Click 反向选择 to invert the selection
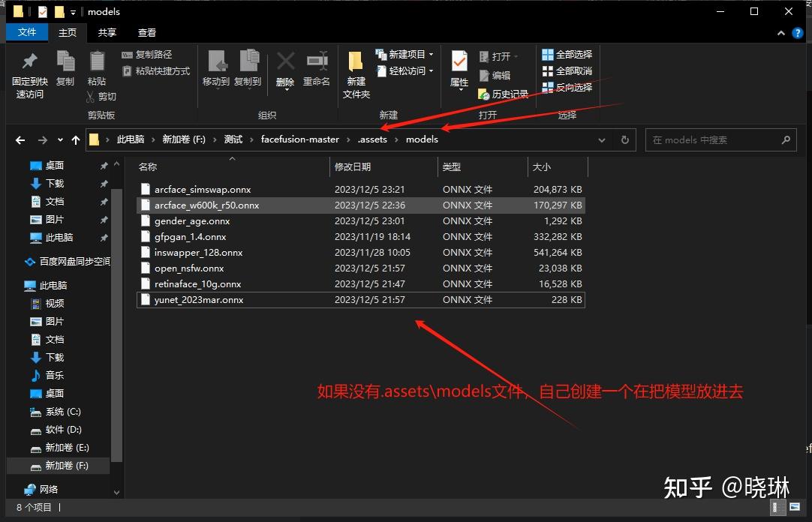Image resolution: width=812 pixels, height=522 pixels. [x=567, y=87]
